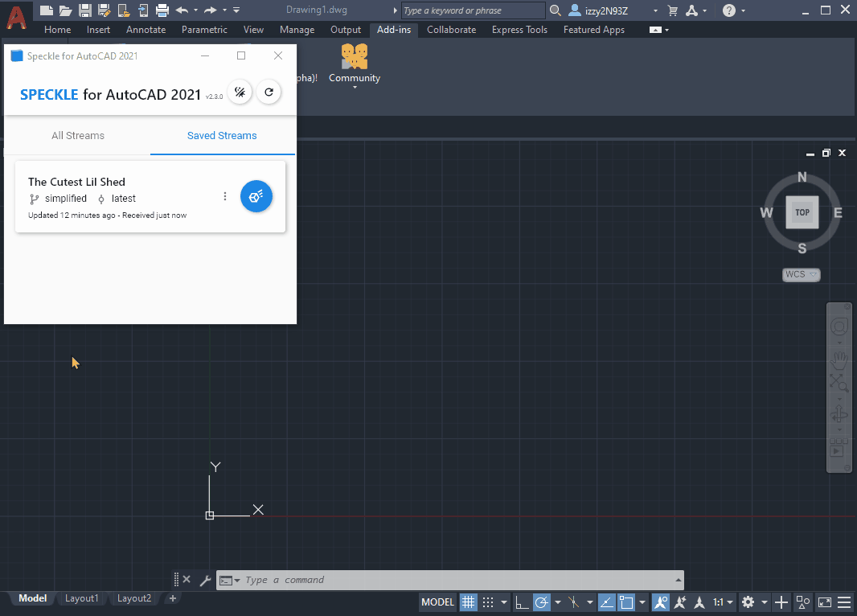Expand the command line history arrow
The image size is (857, 616).
coord(678,580)
